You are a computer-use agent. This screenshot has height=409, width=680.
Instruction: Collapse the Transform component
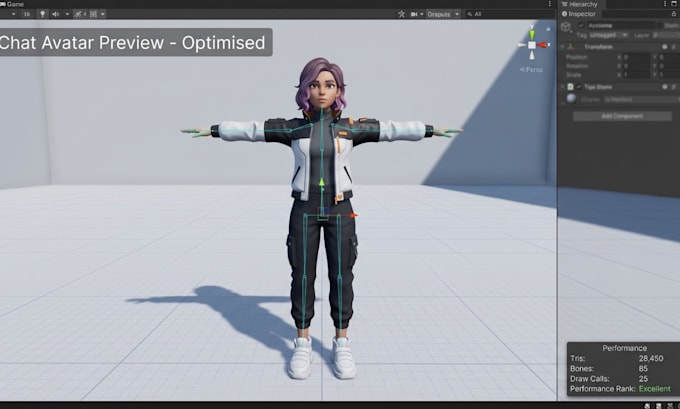click(x=562, y=46)
